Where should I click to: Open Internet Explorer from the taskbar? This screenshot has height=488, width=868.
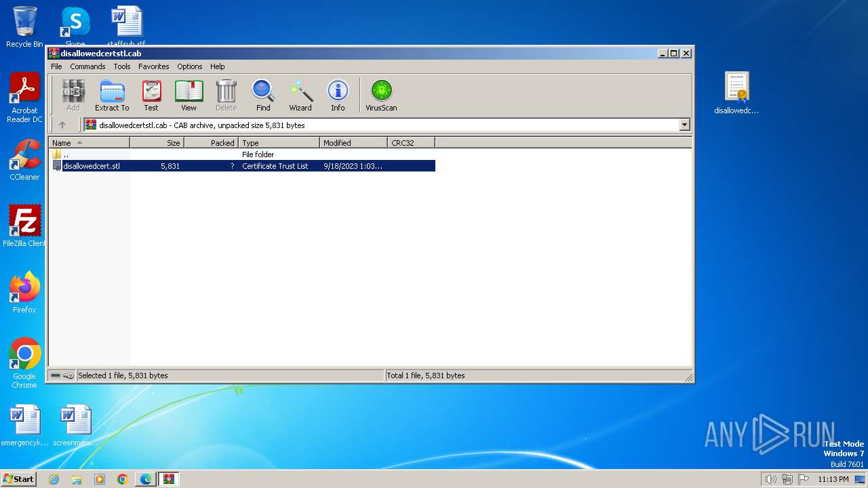pyautogui.click(x=54, y=479)
